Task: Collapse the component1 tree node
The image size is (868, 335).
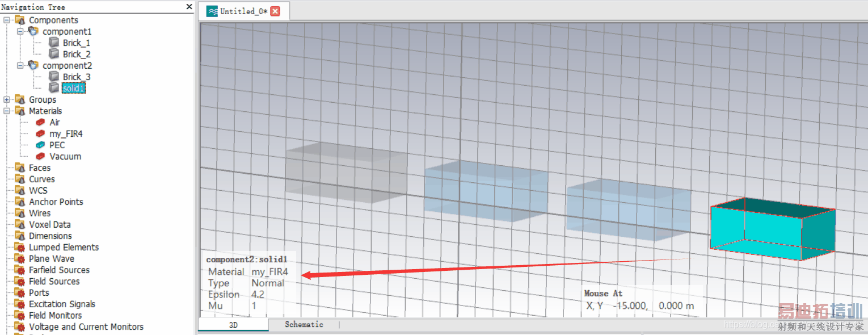Action: pos(20,31)
